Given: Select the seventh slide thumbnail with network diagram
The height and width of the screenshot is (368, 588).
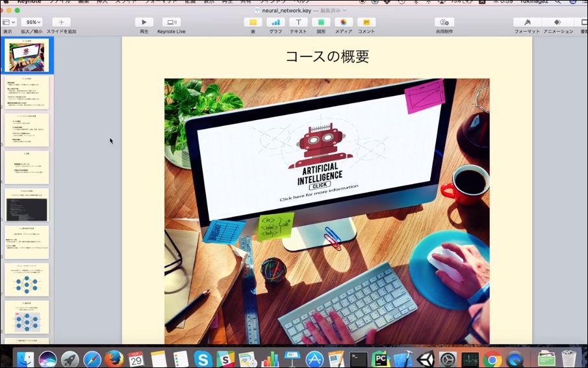Looking at the screenshot, I should [27, 280].
